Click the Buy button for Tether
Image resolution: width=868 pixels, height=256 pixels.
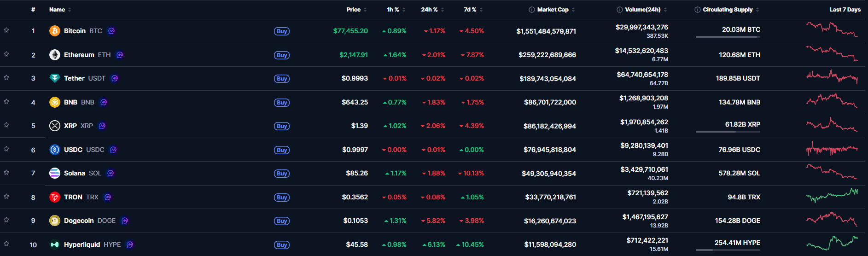coord(282,79)
